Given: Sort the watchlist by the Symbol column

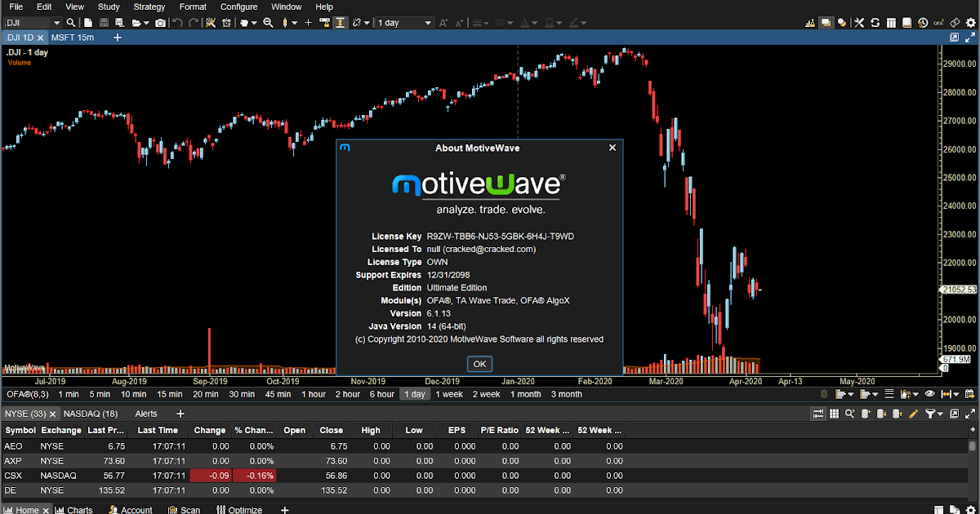Looking at the screenshot, I should 20,430.
